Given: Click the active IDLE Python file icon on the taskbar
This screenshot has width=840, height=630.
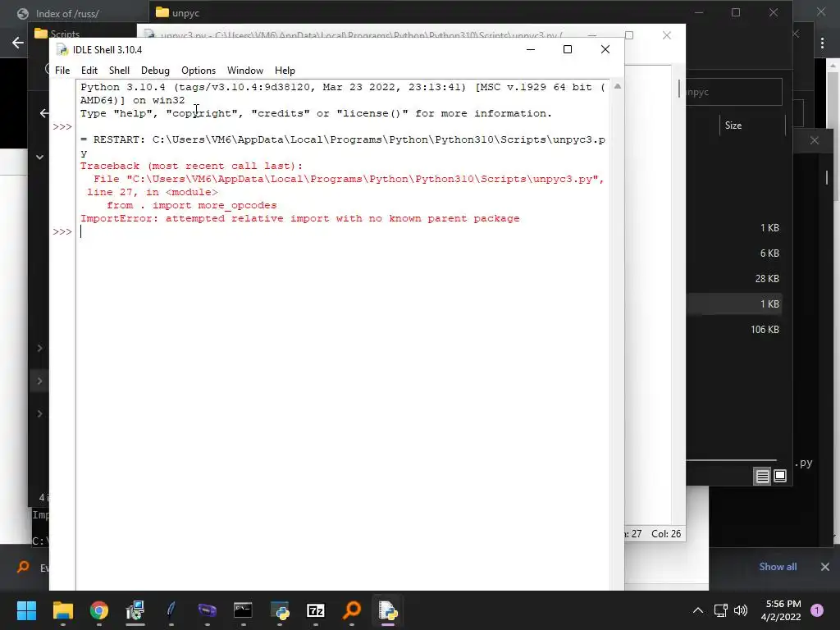Looking at the screenshot, I should pyautogui.click(x=388, y=610).
